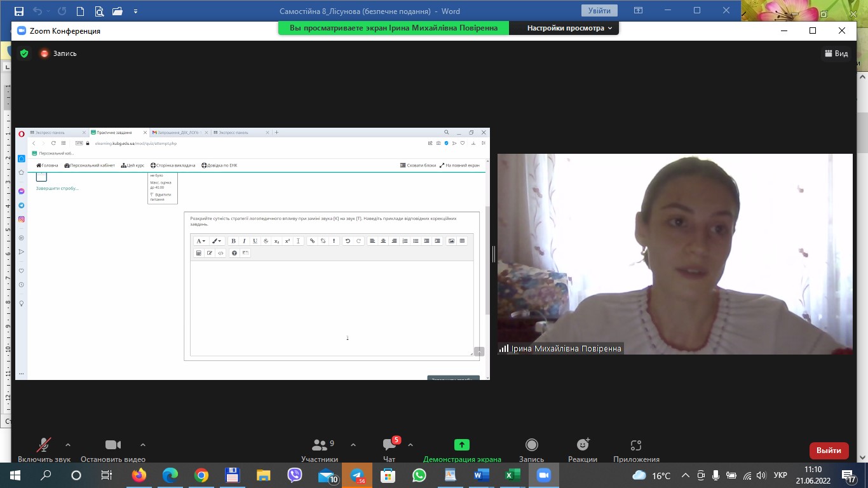Expand the chat options arrow
This screenshot has height=488, width=868.
[x=410, y=445]
